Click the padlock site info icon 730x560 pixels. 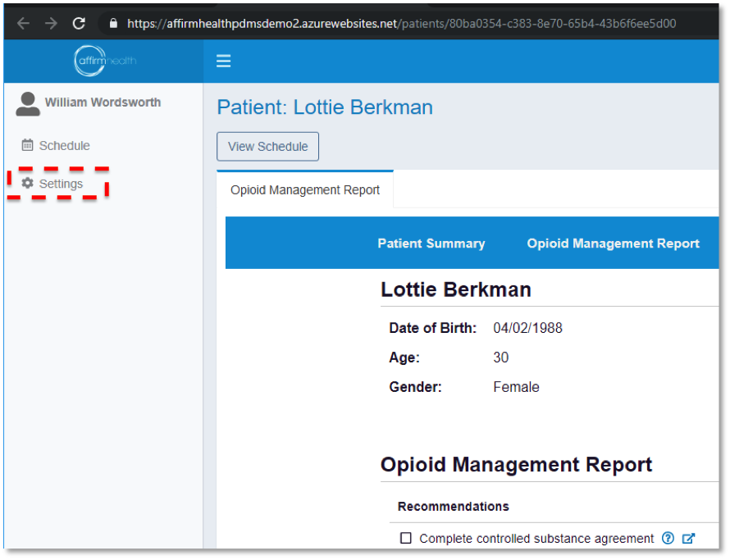pyautogui.click(x=114, y=23)
